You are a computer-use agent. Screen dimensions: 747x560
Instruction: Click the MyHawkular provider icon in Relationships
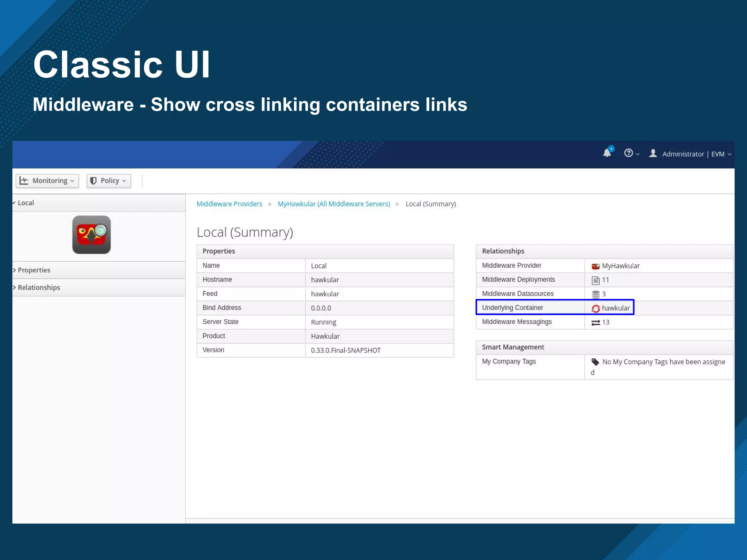(x=596, y=266)
